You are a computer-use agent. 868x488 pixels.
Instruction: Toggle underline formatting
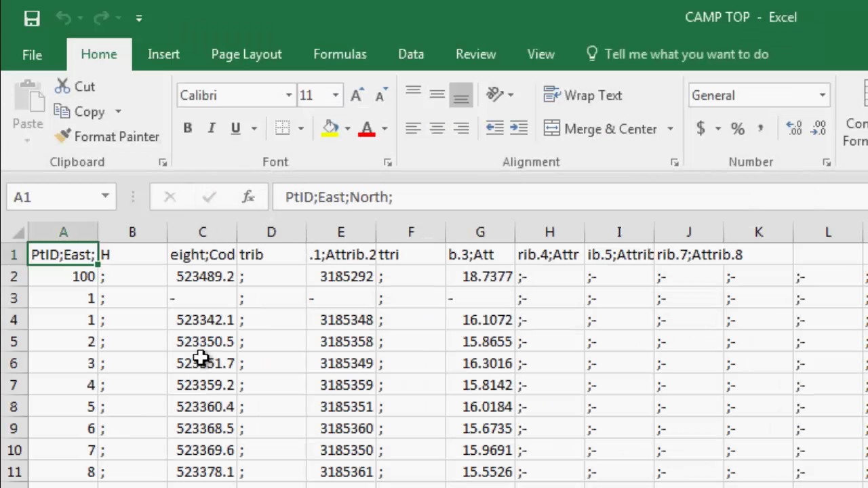(x=236, y=128)
